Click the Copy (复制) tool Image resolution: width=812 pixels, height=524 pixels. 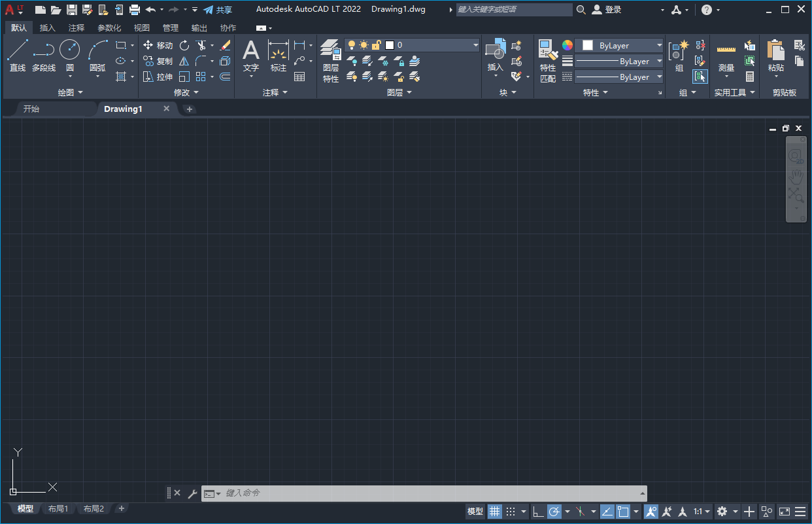[158, 61]
